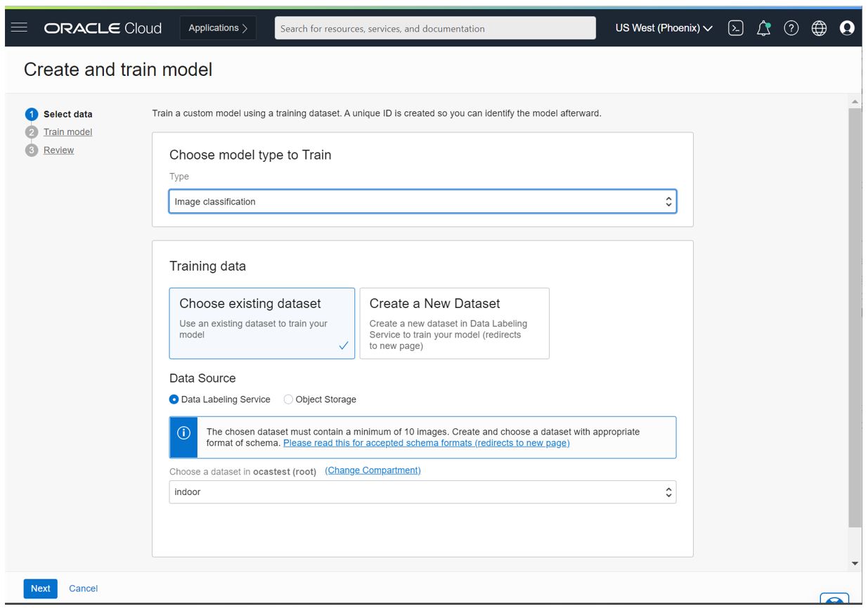Image resolution: width=868 pixels, height=609 pixels.
Task: Click the Change Compartment link
Action: coord(373,472)
